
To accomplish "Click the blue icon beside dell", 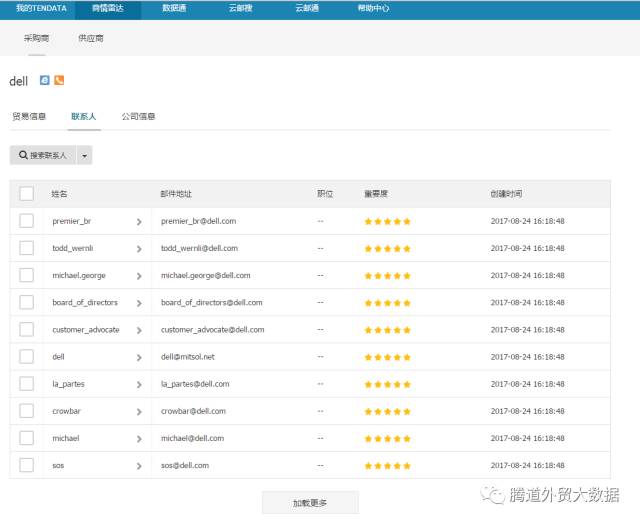I will point(44,80).
